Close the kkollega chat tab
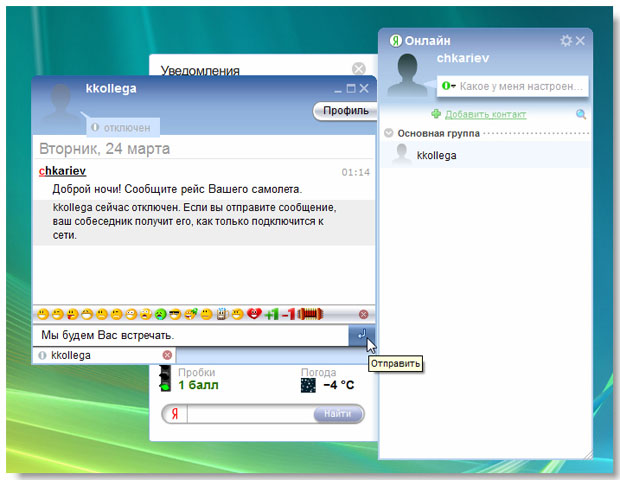Screen dimensions: 620x480 click(167, 355)
